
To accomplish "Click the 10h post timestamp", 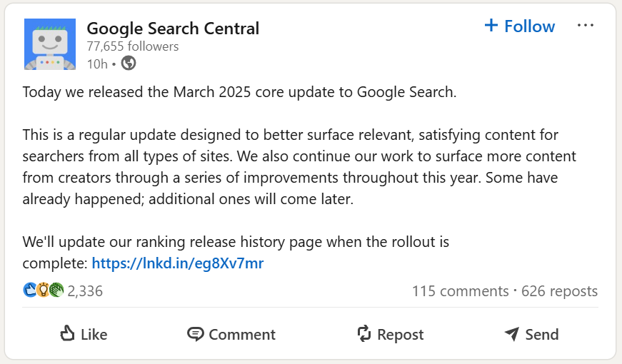I will pos(97,64).
